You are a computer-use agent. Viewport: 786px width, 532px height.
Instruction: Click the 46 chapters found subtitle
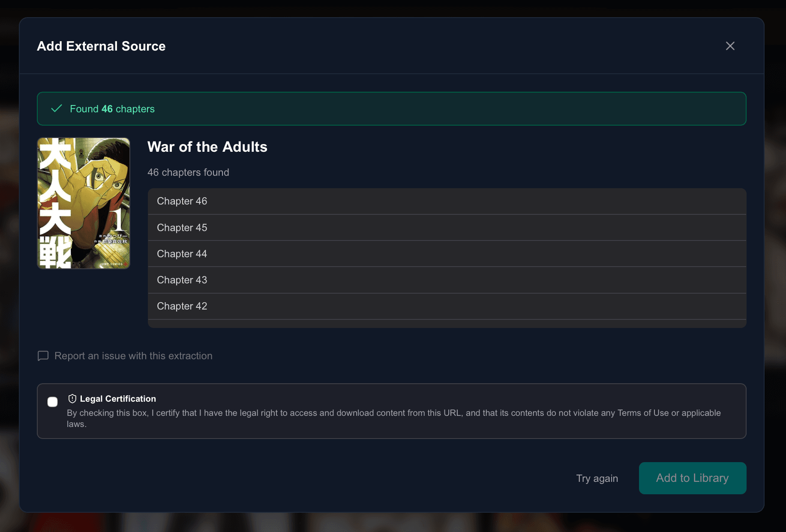click(x=188, y=172)
